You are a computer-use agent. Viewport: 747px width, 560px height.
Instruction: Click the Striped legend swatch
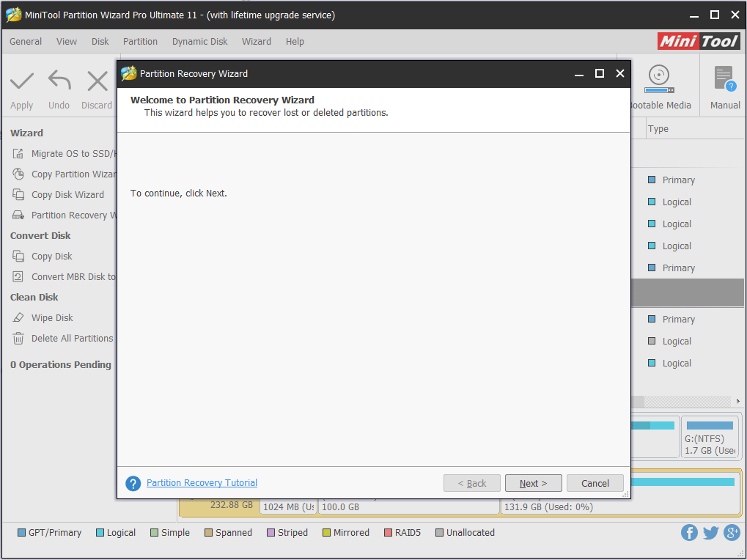pos(271,532)
